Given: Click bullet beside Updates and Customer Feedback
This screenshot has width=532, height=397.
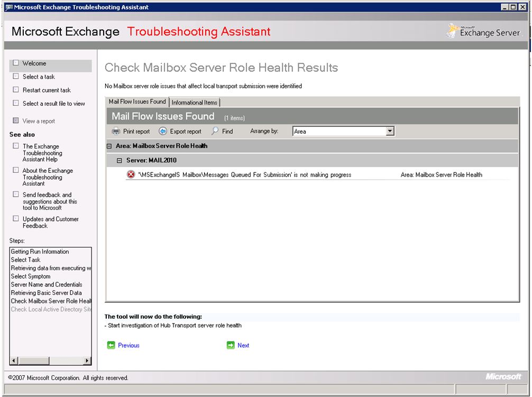Looking at the screenshot, I should [16, 219].
